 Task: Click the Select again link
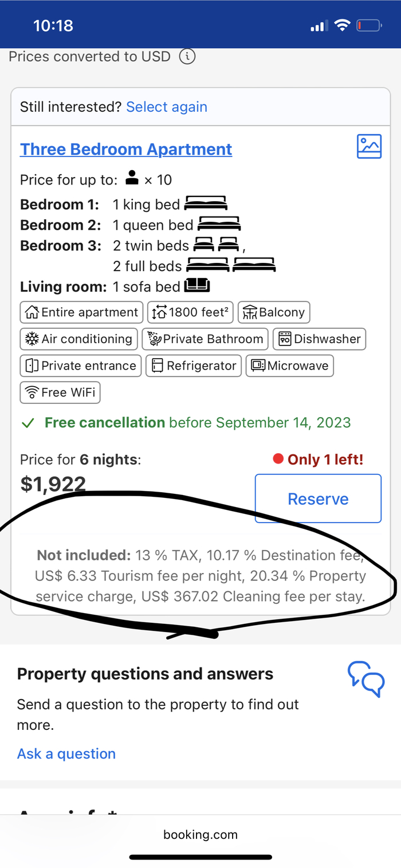167,107
